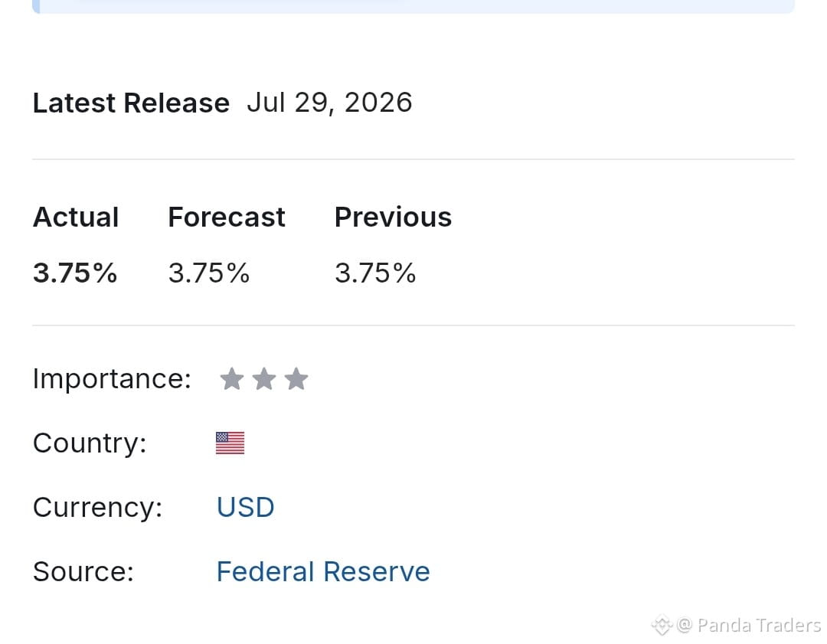Click the Panda Traders watermark text

coord(759,626)
